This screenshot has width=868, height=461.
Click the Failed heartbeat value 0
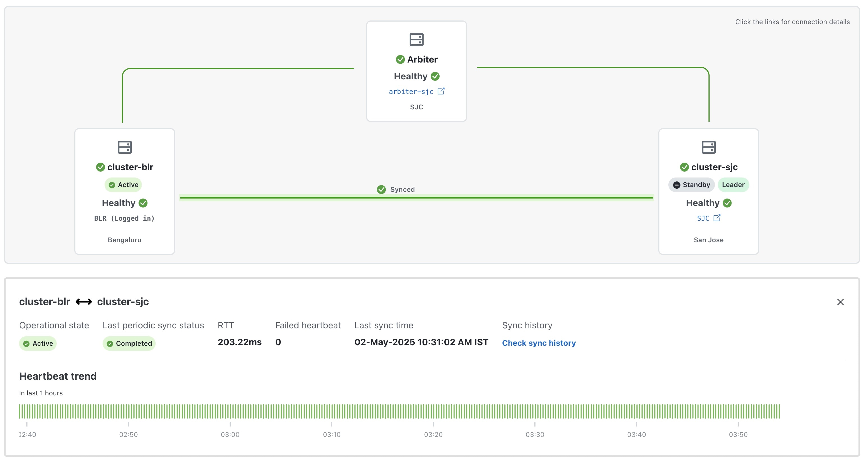278,342
